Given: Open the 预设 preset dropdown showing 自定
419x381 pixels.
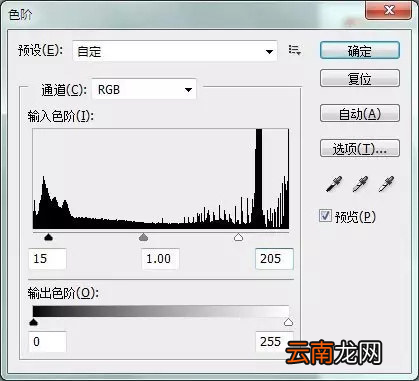Looking at the screenshot, I should click(x=175, y=51).
